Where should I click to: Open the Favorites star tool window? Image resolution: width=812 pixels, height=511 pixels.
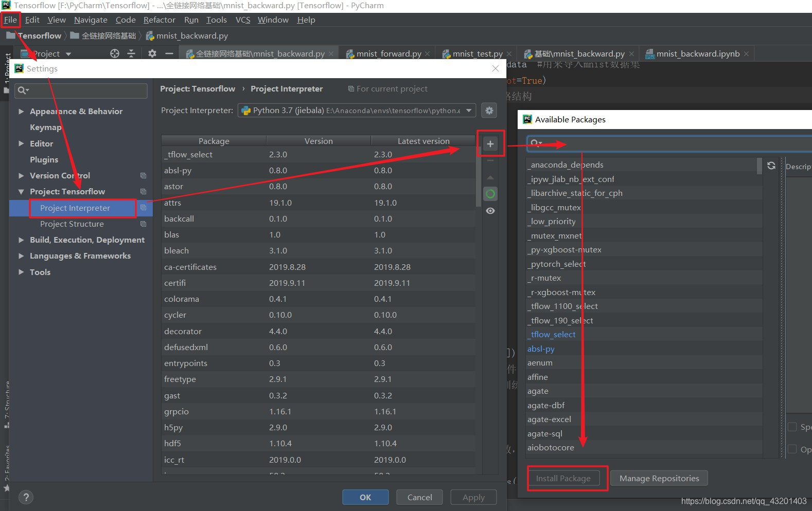click(x=7, y=487)
